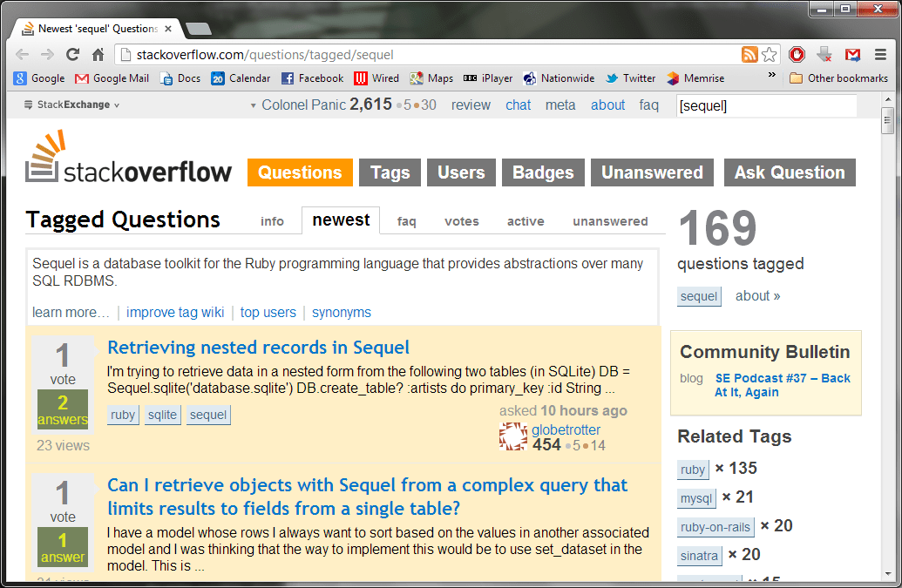This screenshot has height=588, width=902.
Task: Bookmark this page with the star icon
Action: (x=770, y=55)
